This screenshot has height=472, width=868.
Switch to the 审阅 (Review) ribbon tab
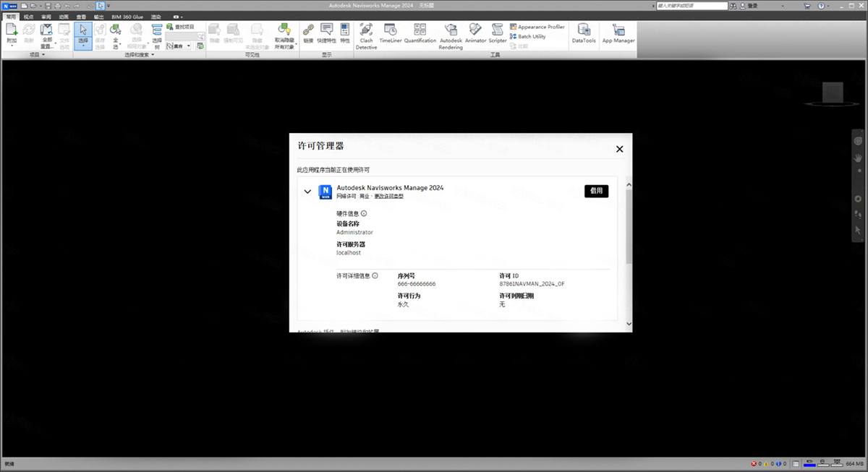[46, 17]
